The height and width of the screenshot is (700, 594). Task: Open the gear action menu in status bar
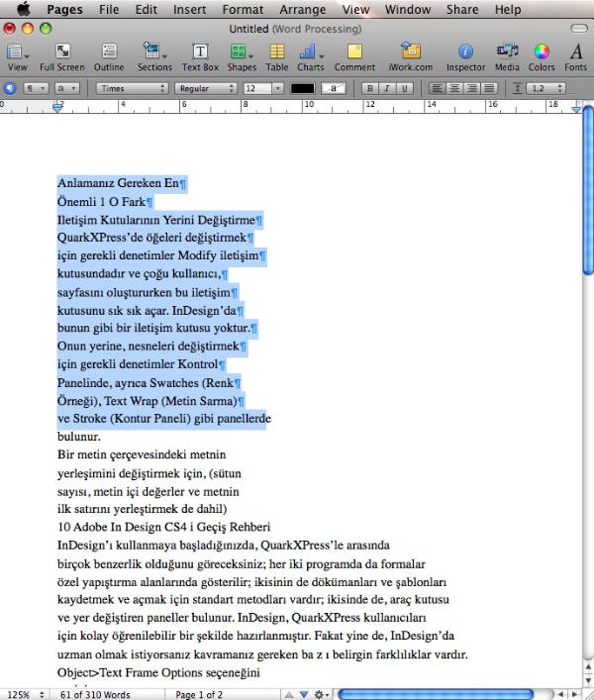point(322,695)
